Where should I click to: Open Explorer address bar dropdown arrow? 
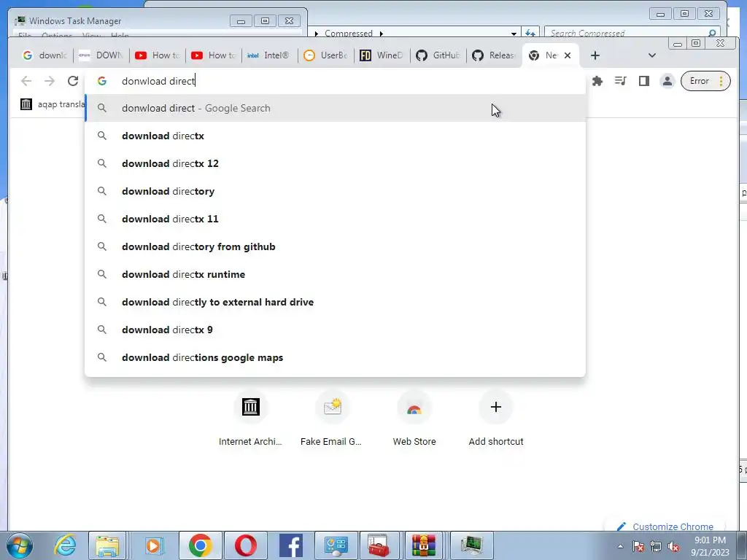514,34
